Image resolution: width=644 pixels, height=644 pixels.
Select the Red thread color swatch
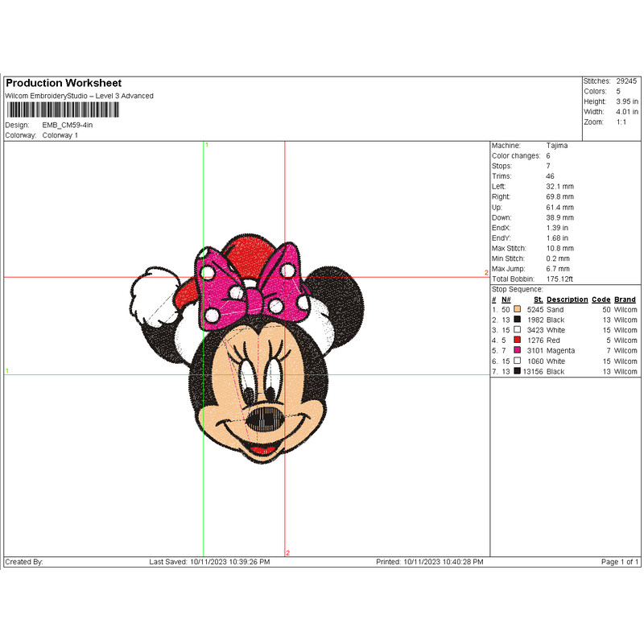tap(517, 341)
